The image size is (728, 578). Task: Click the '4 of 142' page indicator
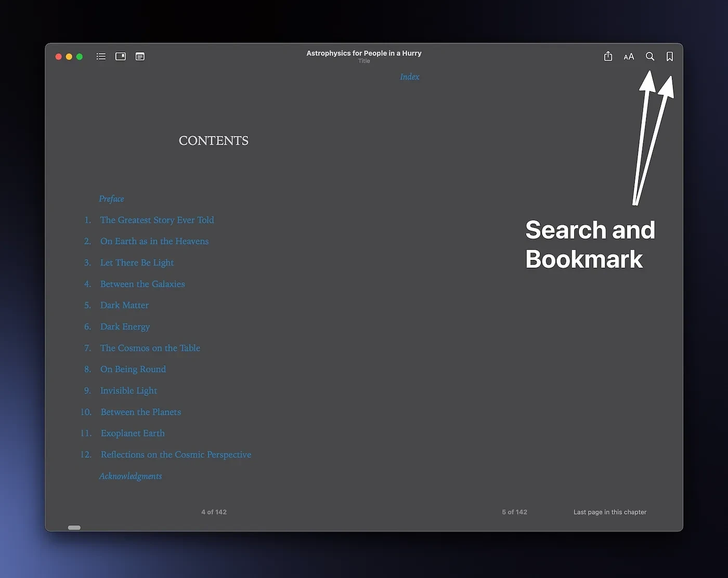pos(214,512)
